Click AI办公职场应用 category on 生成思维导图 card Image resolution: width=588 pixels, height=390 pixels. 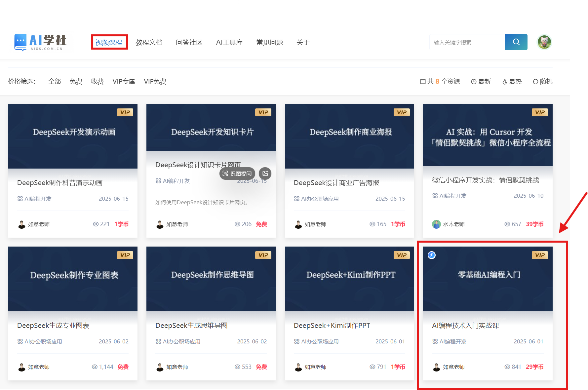[181, 341]
